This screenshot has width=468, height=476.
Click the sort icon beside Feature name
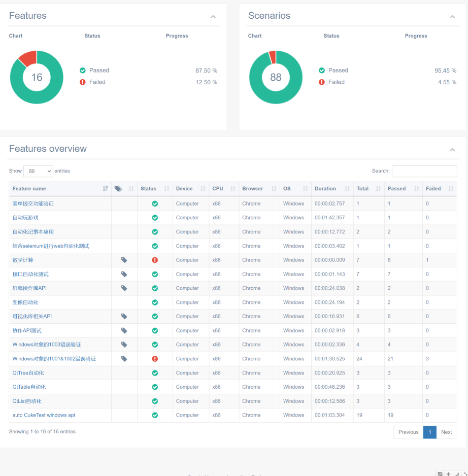(x=105, y=189)
